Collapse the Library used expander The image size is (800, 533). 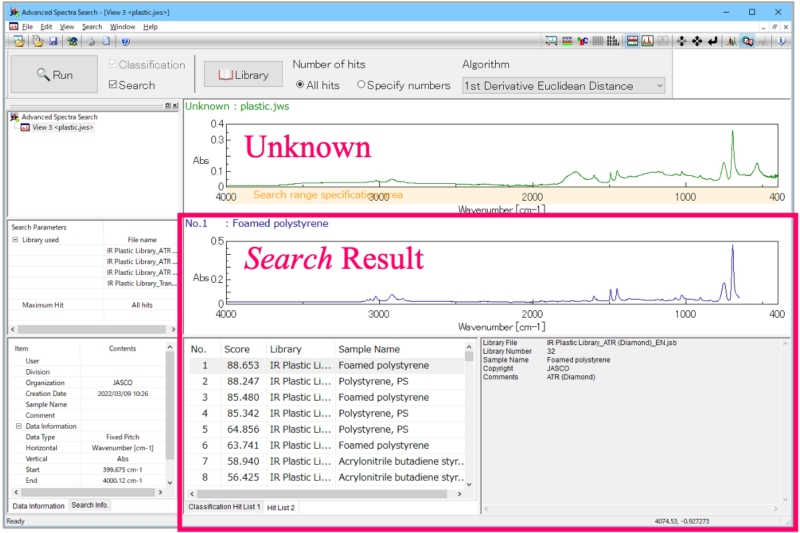[15, 240]
